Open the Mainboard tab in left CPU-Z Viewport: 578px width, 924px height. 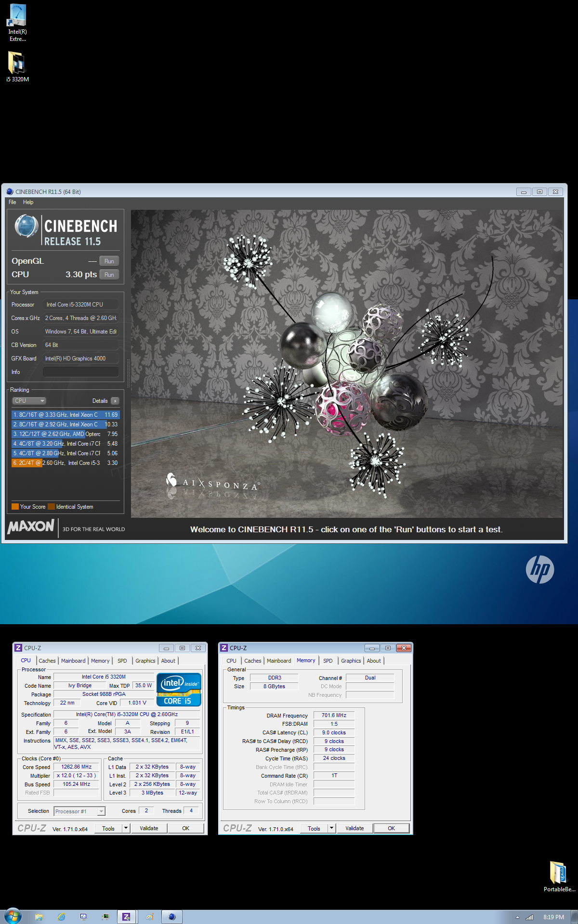coord(73,661)
